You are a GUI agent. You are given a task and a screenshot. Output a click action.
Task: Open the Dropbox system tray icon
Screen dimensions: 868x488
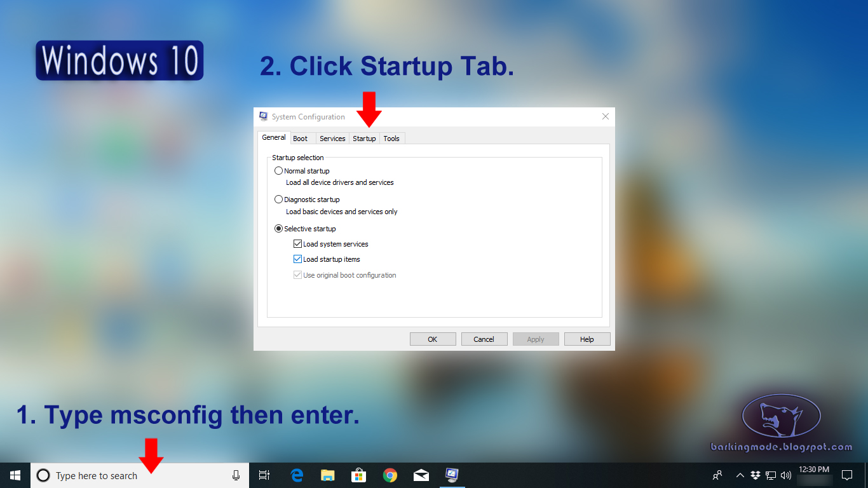pos(755,475)
